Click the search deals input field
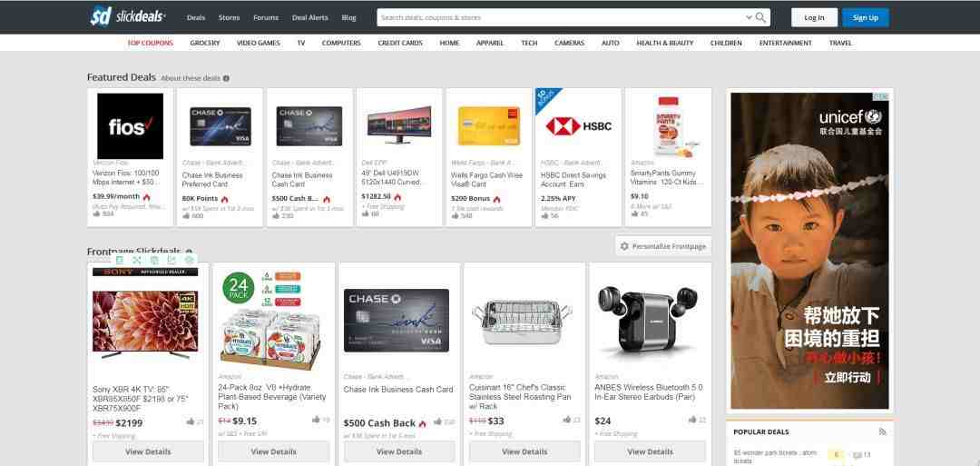This screenshot has height=466, width=980. tap(558, 17)
